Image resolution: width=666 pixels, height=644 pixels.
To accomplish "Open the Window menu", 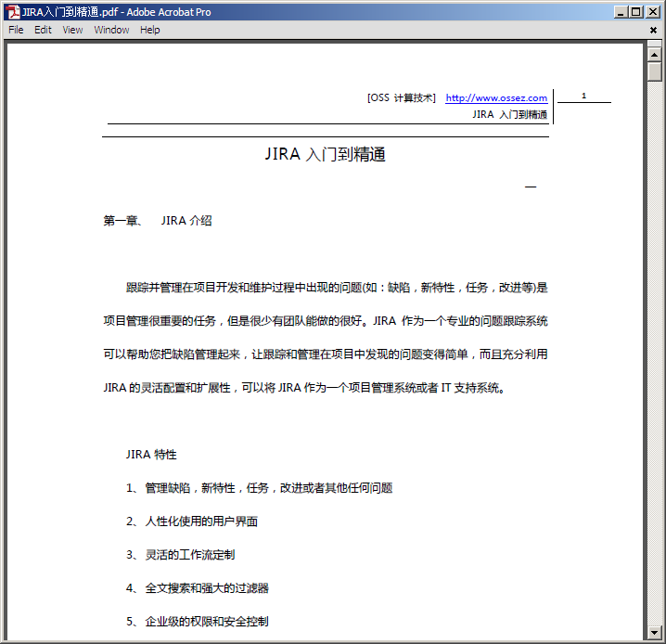I will 111,31.
